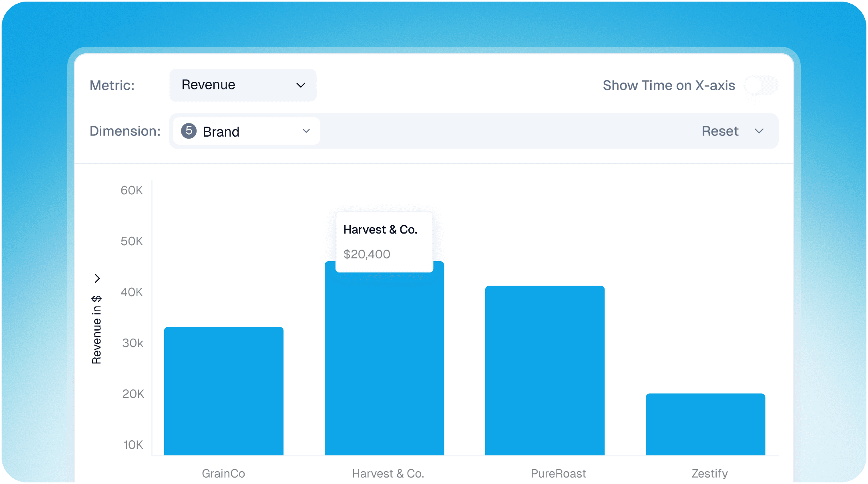Click the Show Time on X-axis label
The width and height of the screenshot is (868, 484).
[669, 85]
